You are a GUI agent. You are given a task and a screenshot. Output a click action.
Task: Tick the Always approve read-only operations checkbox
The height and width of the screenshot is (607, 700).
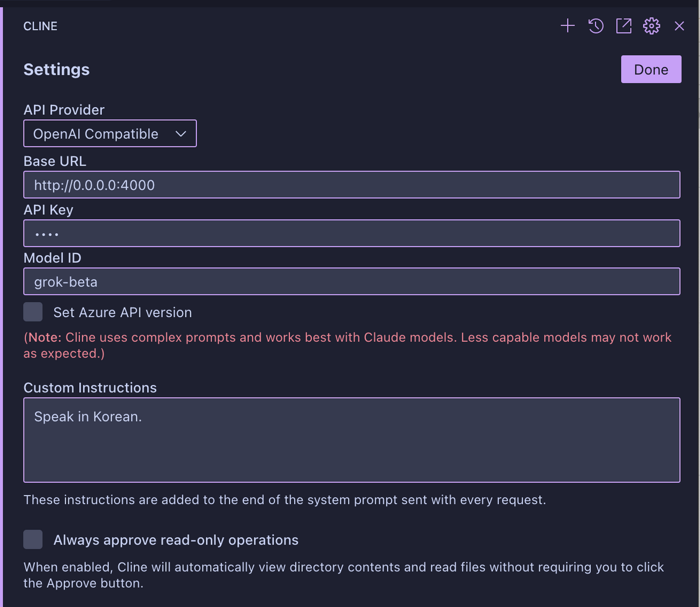[x=33, y=539]
